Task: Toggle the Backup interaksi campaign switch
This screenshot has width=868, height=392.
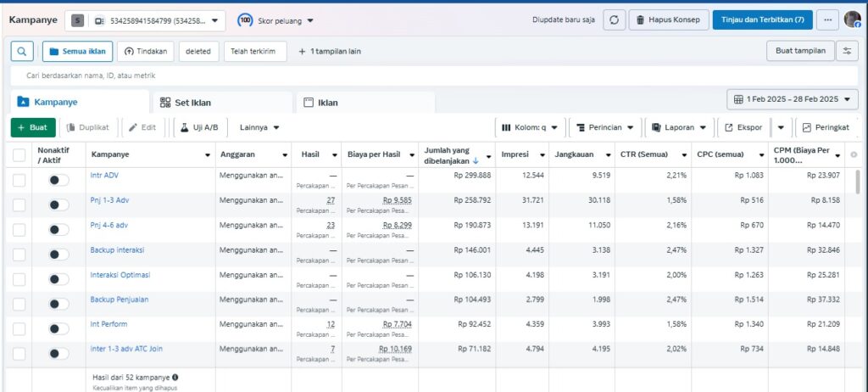Action: click(58, 255)
